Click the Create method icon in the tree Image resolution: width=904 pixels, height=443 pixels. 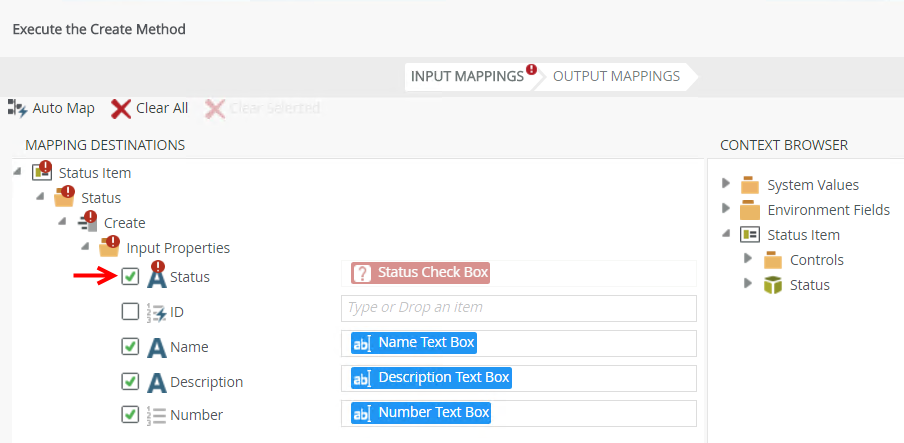click(88, 222)
